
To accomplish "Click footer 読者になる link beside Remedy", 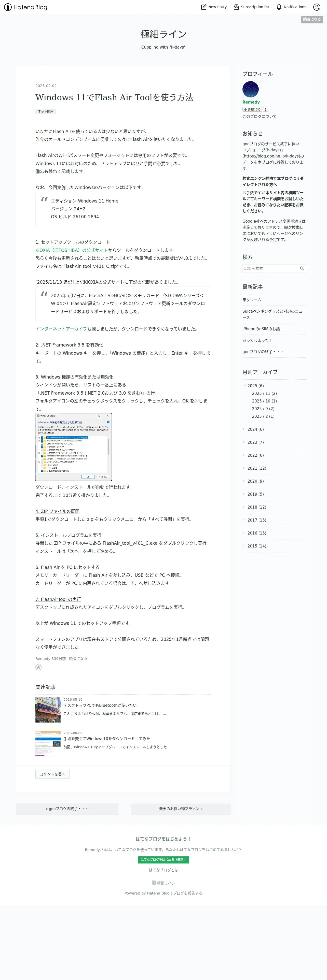I will [x=78, y=658].
